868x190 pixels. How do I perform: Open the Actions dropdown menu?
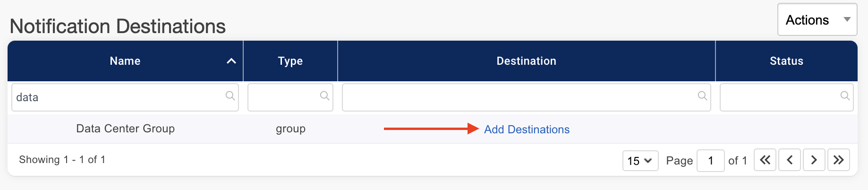pos(817,20)
